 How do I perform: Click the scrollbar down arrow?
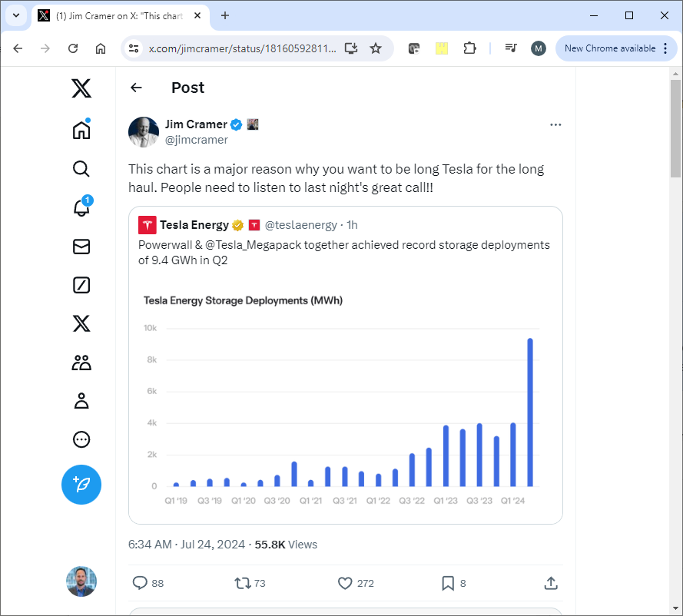tap(675, 608)
